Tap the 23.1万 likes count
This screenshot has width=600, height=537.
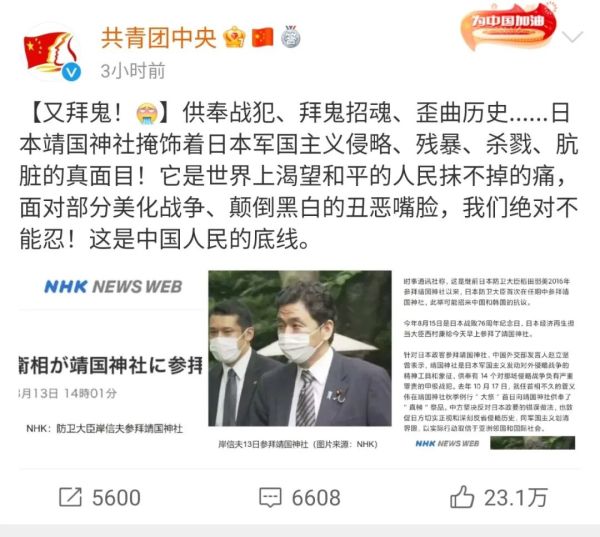[516, 498]
